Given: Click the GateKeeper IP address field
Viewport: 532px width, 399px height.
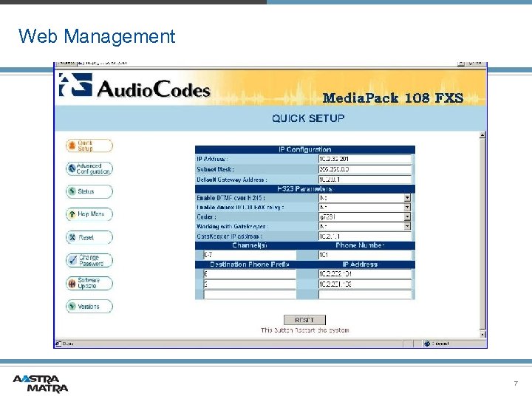Looking at the screenshot, I should (365, 236).
